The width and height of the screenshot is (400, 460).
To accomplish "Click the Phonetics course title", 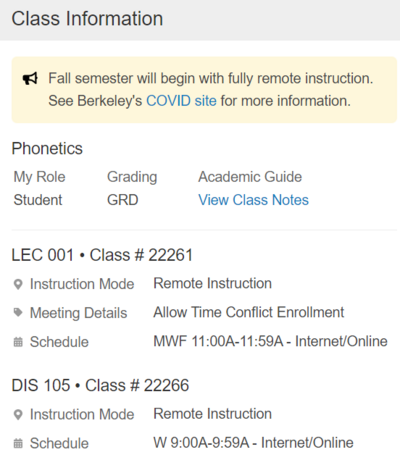I will (47, 148).
